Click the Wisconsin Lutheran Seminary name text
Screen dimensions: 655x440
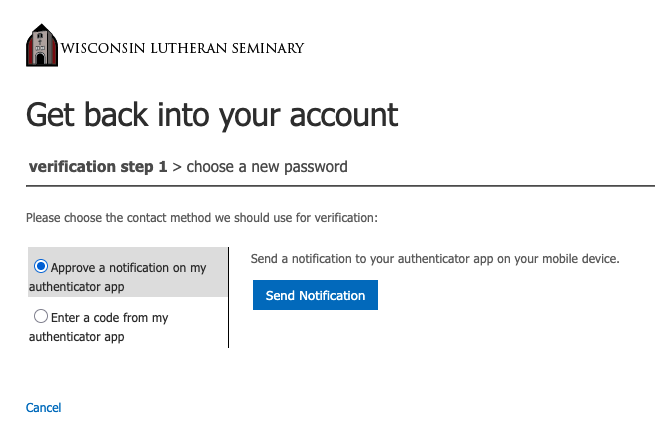pyautogui.click(x=182, y=48)
